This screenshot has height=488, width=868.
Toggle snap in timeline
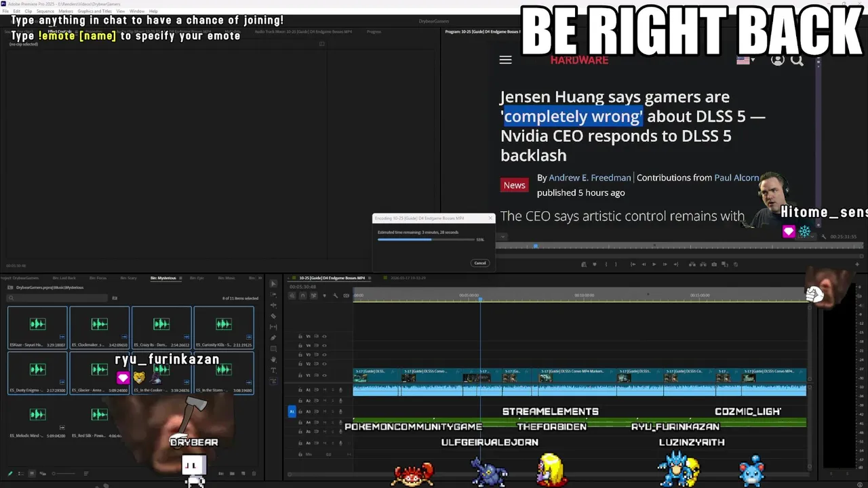click(303, 296)
